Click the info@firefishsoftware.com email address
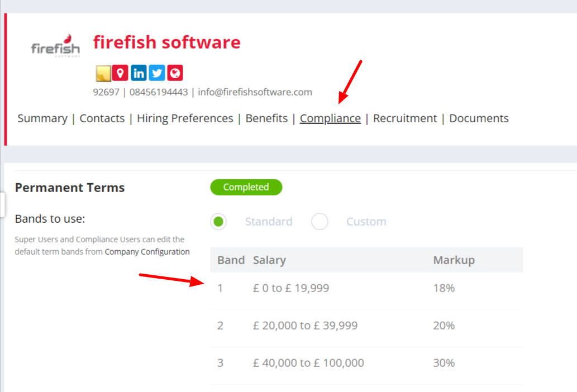This screenshot has width=577, height=392. tap(255, 92)
